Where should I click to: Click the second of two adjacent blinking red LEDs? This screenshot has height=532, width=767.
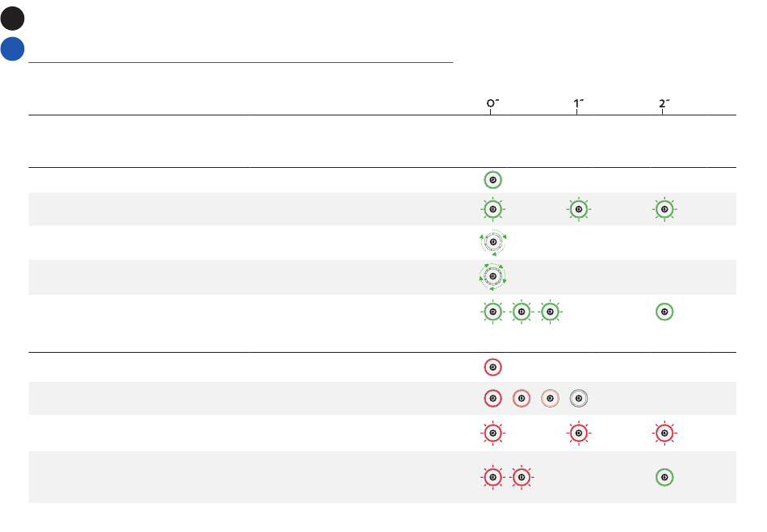[x=522, y=477]
